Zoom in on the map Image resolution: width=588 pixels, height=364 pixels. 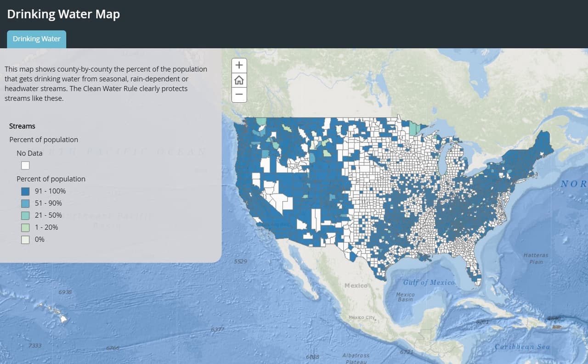[x=239, y=65]
